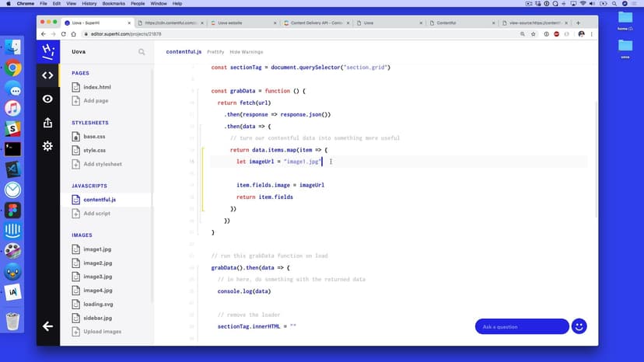Click the Ask a question input field
This screenshot has height=362, width=644.
(521, 326)
